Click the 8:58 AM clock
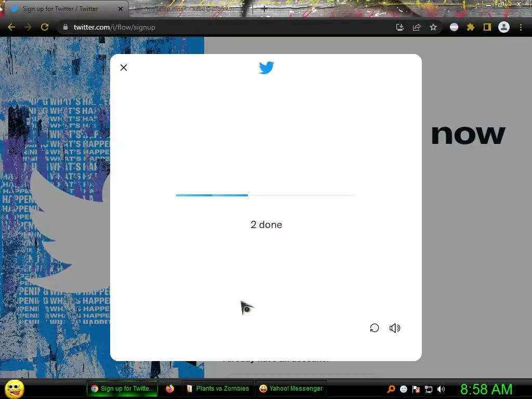The height and width of the screenshot is (399, 532). pos(486,389)
